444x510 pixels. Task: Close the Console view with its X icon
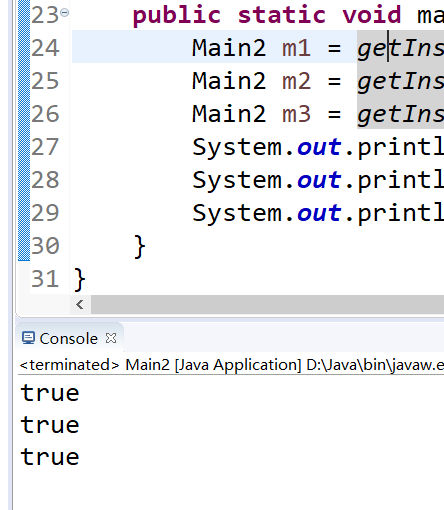tap(111, 338)
